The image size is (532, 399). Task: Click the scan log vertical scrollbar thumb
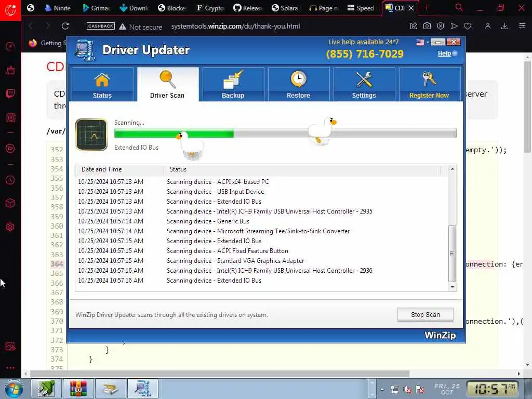(452, 254)
